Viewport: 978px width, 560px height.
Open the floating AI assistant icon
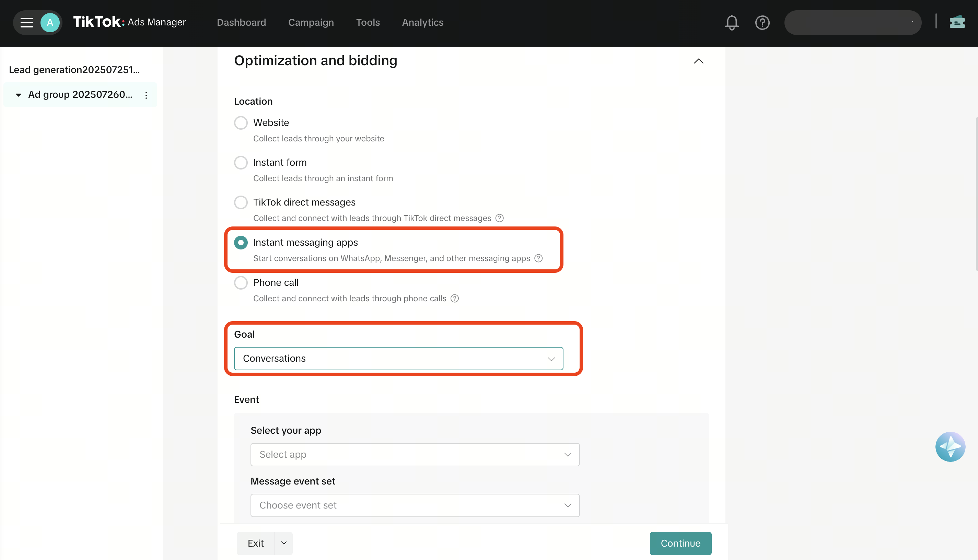[x=950, y=446]
